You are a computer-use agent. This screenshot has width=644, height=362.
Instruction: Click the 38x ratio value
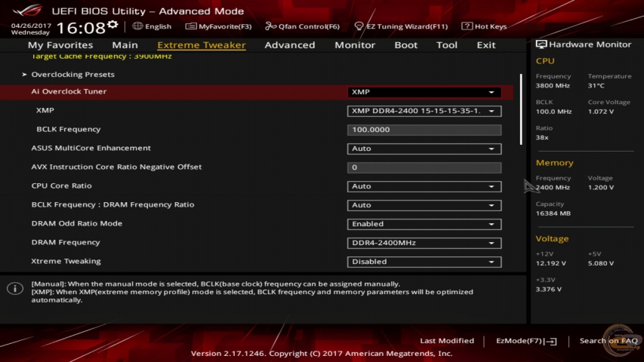[x=542, y=137]
